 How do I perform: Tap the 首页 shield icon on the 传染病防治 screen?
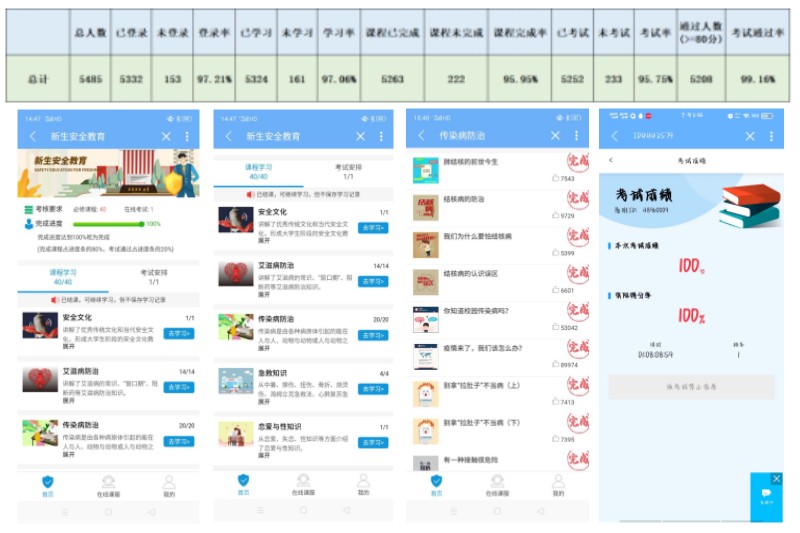(435, 481)
